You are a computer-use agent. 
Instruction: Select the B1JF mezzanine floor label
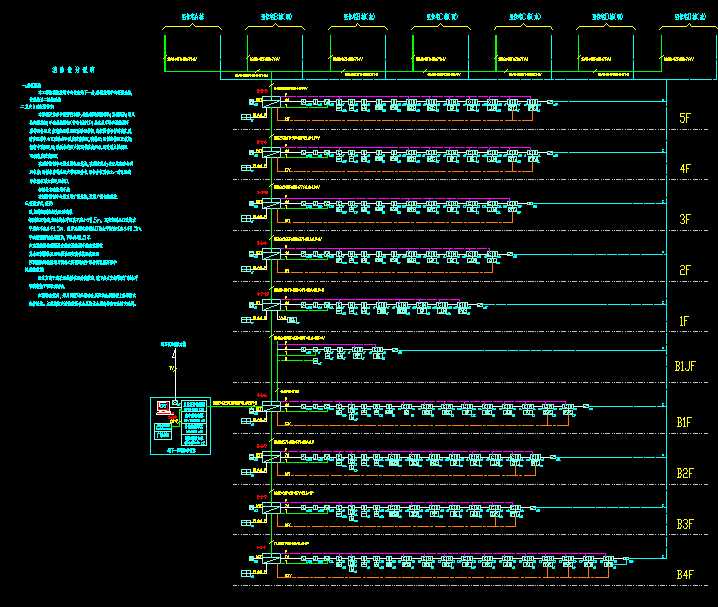click(x=685, y=366)
